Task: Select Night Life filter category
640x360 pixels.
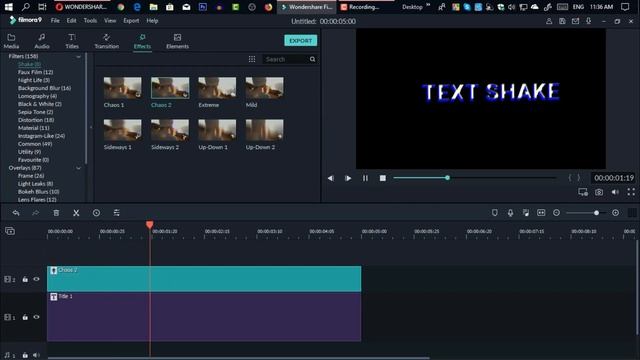Action: (x=34, y=80)
